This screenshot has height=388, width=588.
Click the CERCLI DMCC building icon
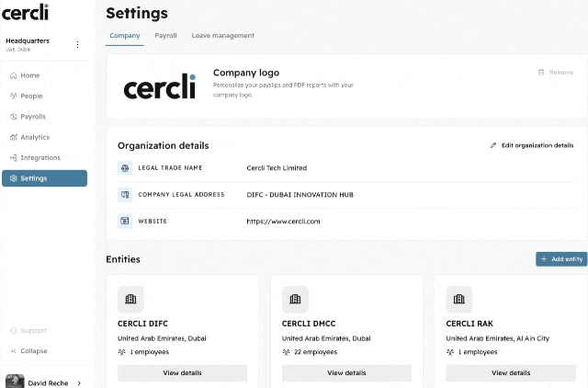(x=295, y=299)
